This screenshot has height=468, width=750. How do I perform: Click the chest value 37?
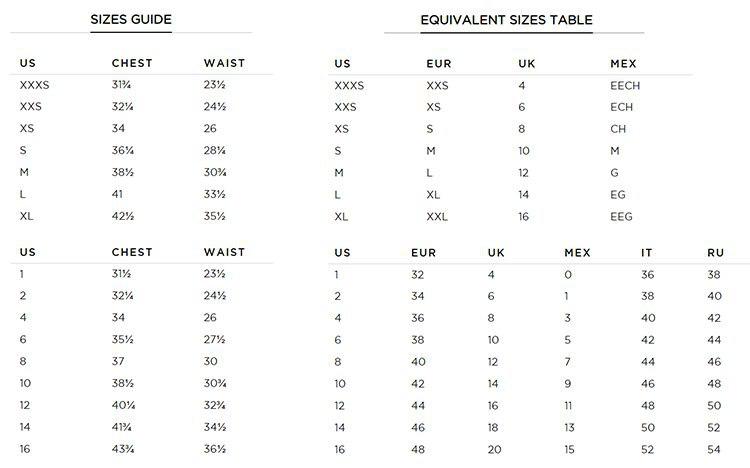point(119,362)
